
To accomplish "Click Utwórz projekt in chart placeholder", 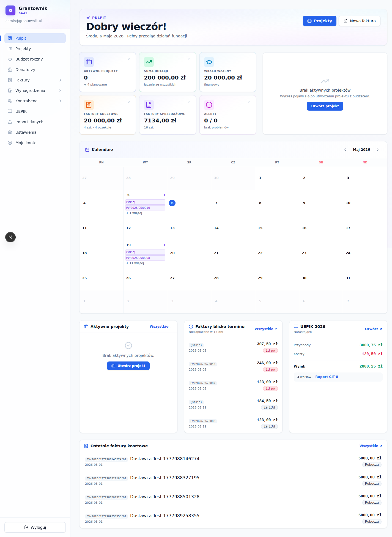I will 325,106.
